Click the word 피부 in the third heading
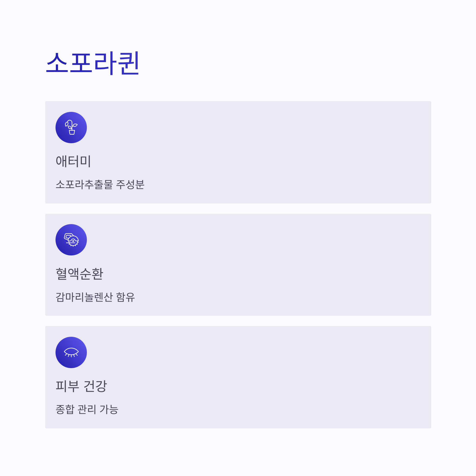Viewport: 476px width, 476px height. click(x=67, y=386)
